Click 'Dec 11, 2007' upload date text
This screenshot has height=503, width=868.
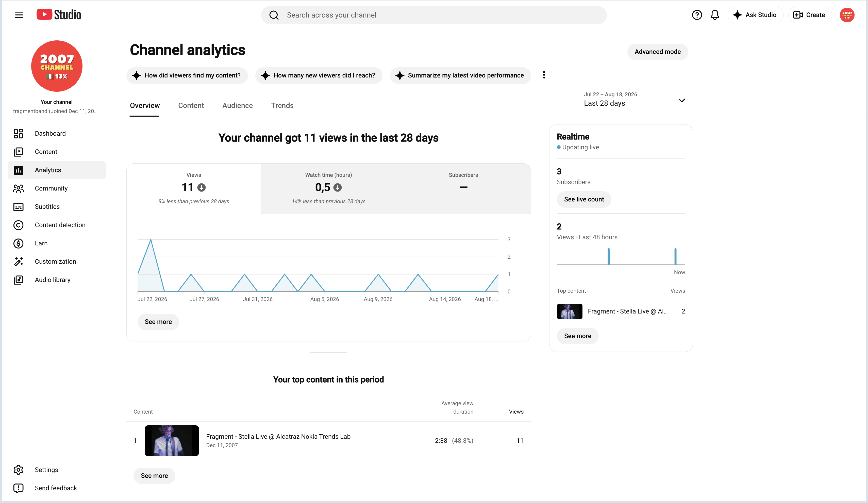click(222, 445)
